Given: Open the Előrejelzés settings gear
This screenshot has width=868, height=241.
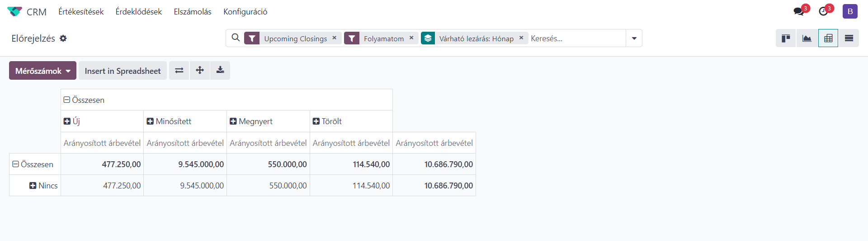Looking at the screenshot, I should point(63,39).
